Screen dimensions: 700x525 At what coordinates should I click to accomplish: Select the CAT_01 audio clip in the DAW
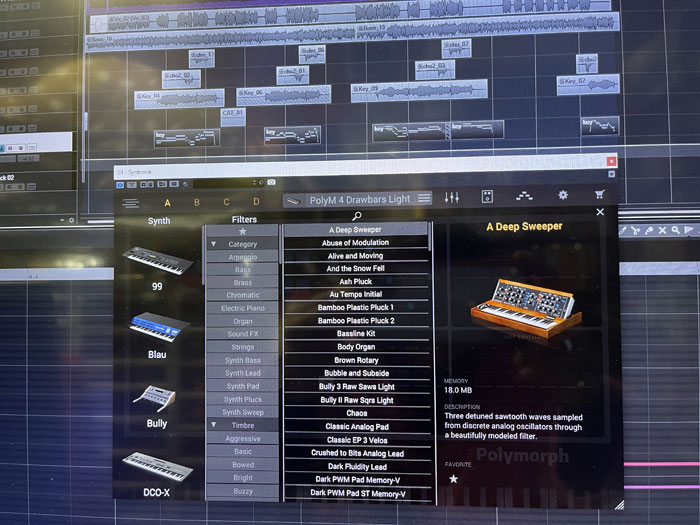click(233, 117)
